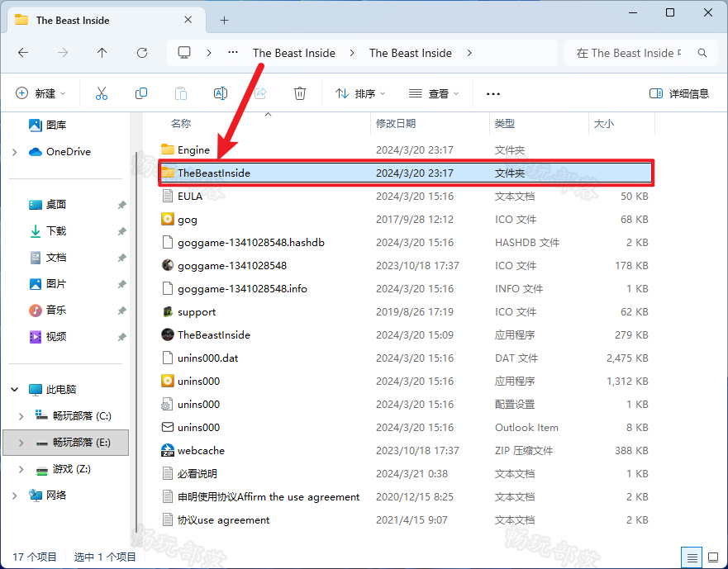The width and height of the screenshot is (728, 569).
Task: Click the Rename icon in toolbar
Action: (221, 93)
